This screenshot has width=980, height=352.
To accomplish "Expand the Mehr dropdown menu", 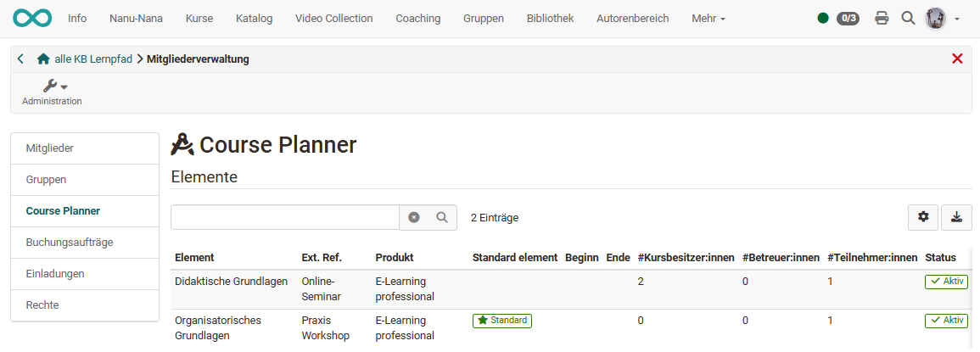I will (x=708, y=18).
